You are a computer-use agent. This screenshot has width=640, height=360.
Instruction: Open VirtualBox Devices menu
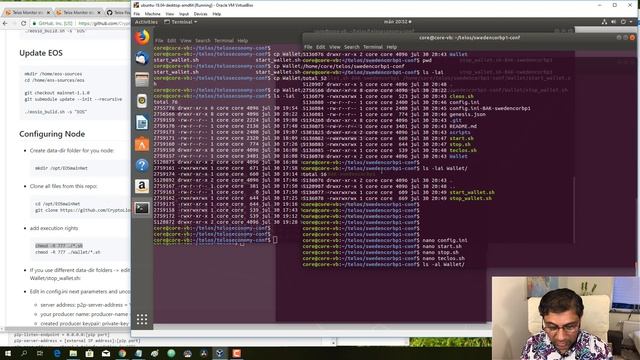(200, 14)
